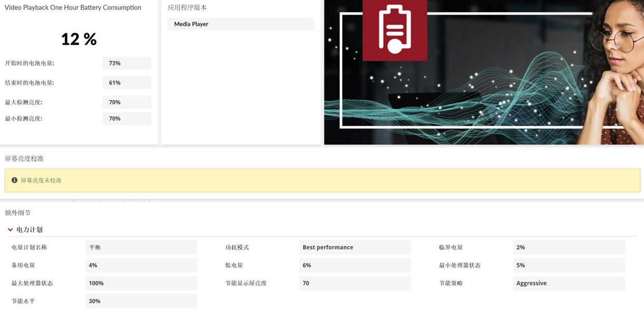Click the 12 % consumption result

(x=79, y=39)
